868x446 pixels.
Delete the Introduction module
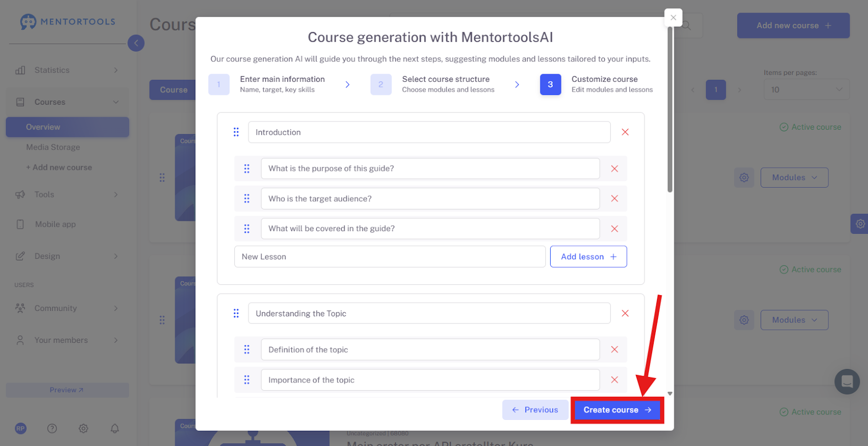point(625,132)
